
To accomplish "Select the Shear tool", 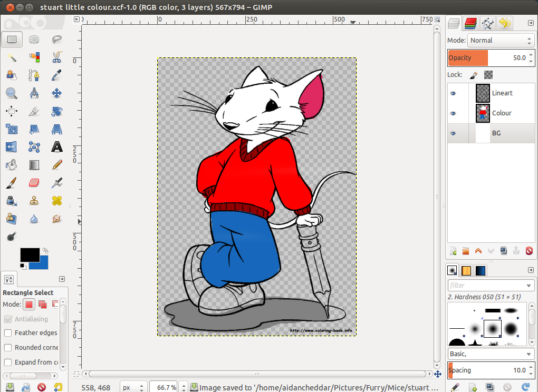I will click(x=34, y=129).
